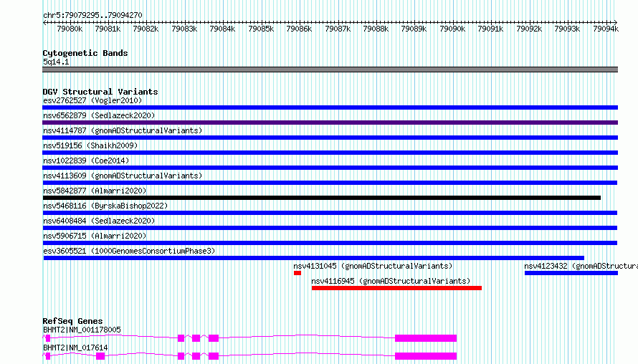Click the esv3605521 blue variant bar
638x364 pixels.
(x=314, y=258)
